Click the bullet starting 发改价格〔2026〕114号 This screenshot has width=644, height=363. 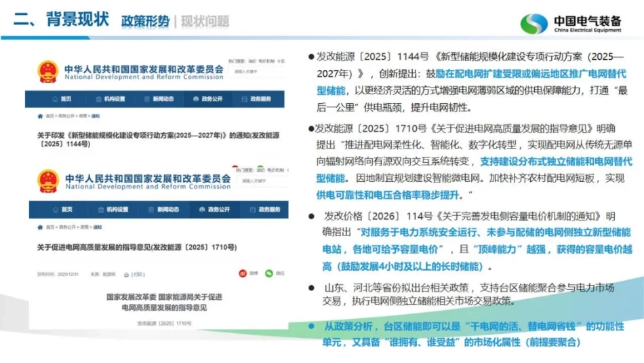pyautogui.click(x=470, y=242)
